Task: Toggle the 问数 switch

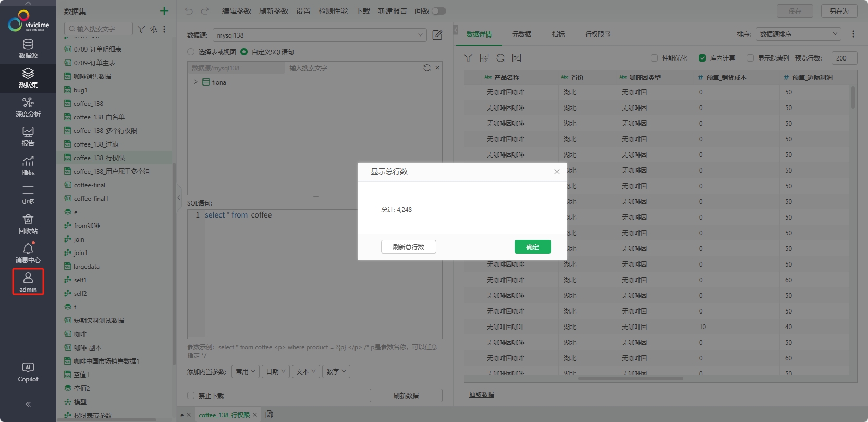Action: click(438, 11)
